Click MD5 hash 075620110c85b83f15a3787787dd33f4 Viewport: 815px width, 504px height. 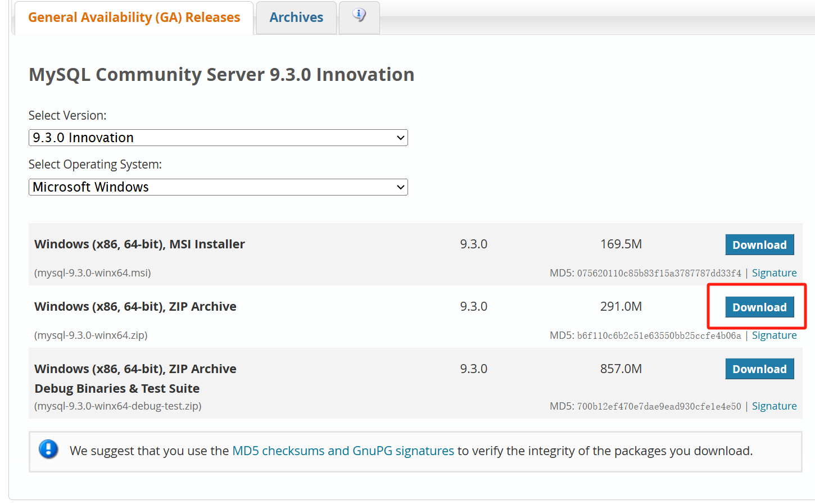pos(659,273)
